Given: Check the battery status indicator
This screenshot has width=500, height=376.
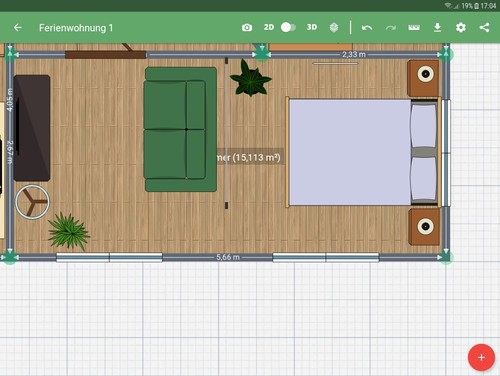Looking at the screenshot, I should point(477,6).
